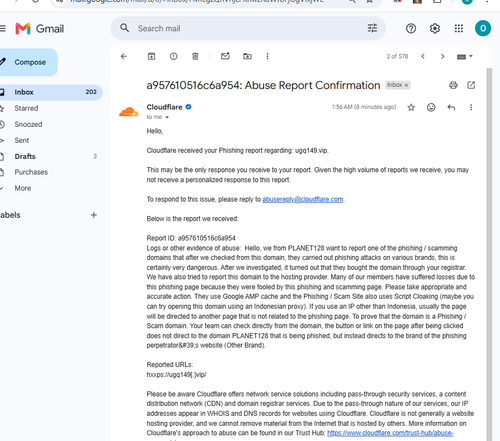The height and width of the screenshot is (441, 500).
Task: Click the Cloudflare sender name
Action: (164, 107)
